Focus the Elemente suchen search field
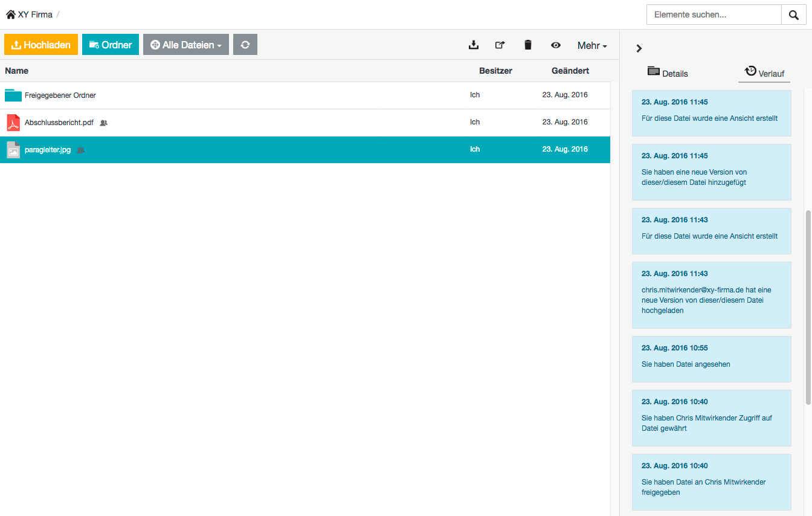Image resolution: width=812 pixels, height=516 pixels. [714, 15]
